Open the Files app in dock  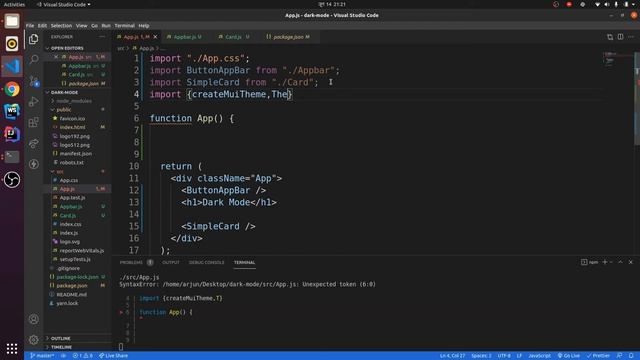pos(12,21)
